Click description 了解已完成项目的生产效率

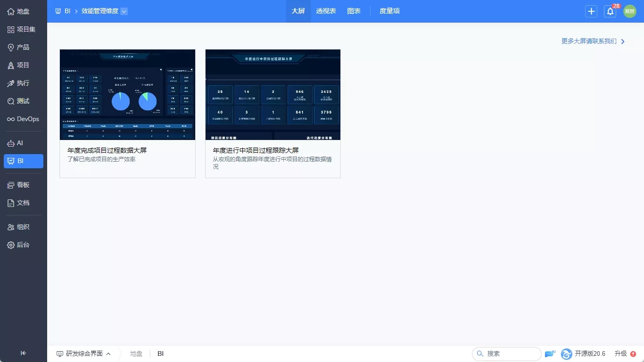pyautogui.click(x=101, y=159)
